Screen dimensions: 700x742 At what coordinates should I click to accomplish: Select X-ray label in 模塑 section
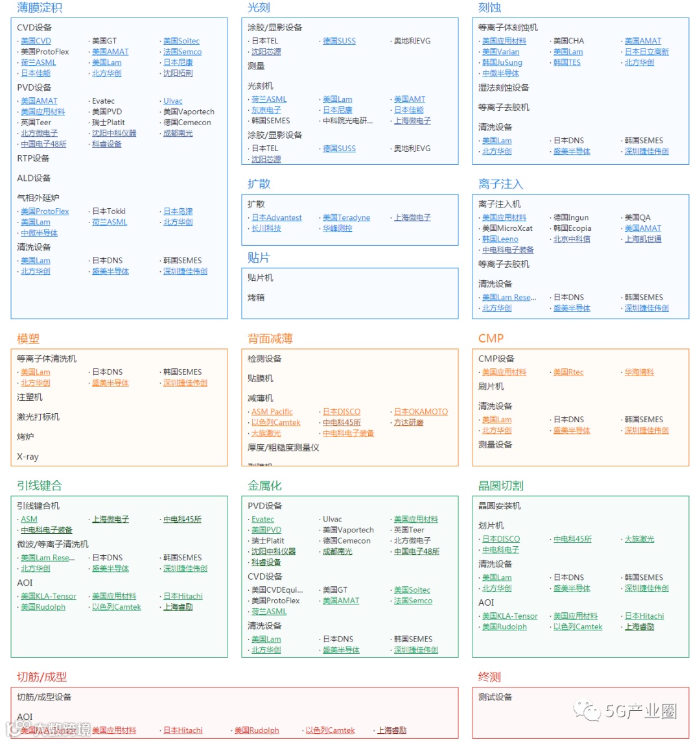[28, 457]
